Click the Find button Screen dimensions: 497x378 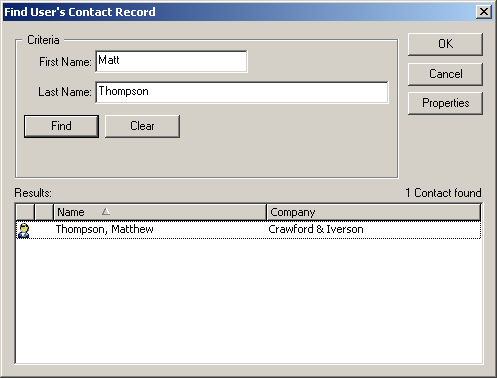(61, 126)
